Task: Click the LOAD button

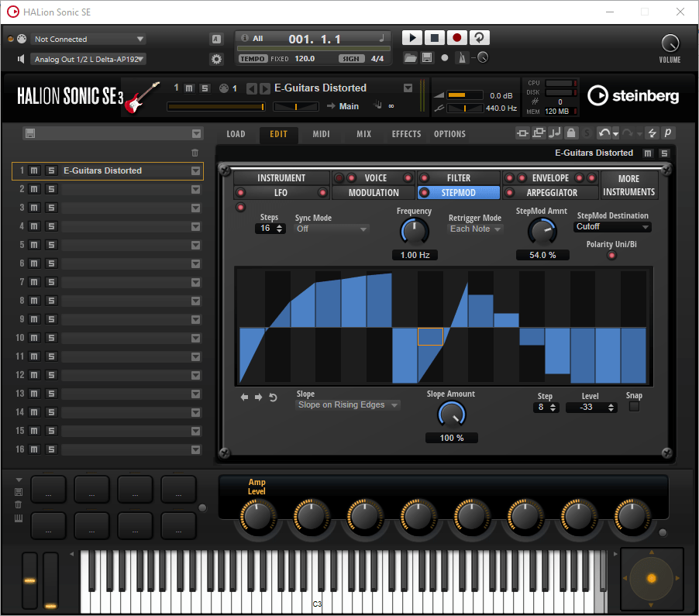Action: point(236,133)
